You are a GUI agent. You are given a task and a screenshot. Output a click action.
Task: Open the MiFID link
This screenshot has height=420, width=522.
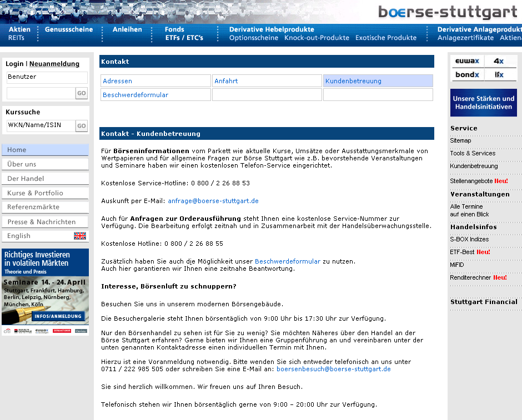[456, 265]
